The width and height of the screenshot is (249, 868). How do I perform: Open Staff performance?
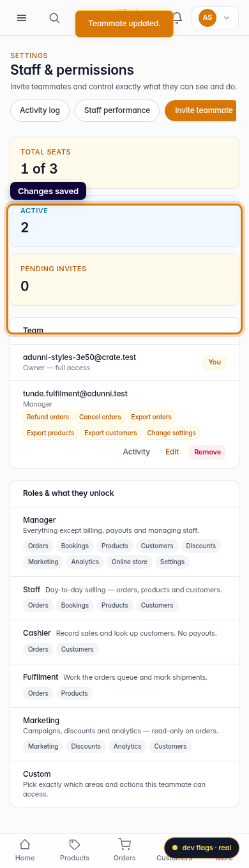point(117,110)
